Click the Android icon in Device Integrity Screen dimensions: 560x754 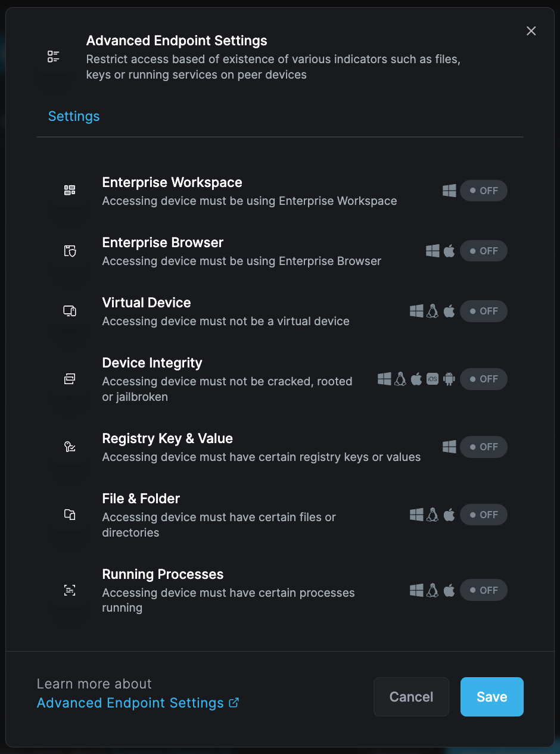tap(449, 379)
